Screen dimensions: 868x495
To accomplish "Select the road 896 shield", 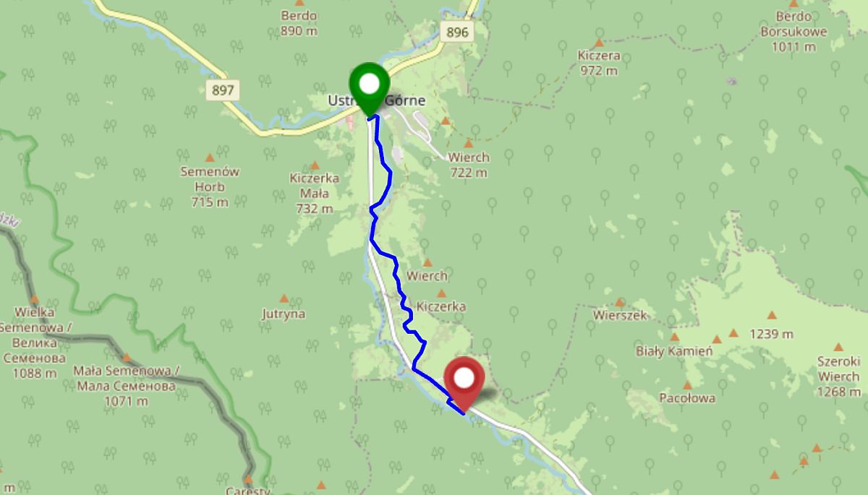I will pyautogui.click(x=457, y=31).
